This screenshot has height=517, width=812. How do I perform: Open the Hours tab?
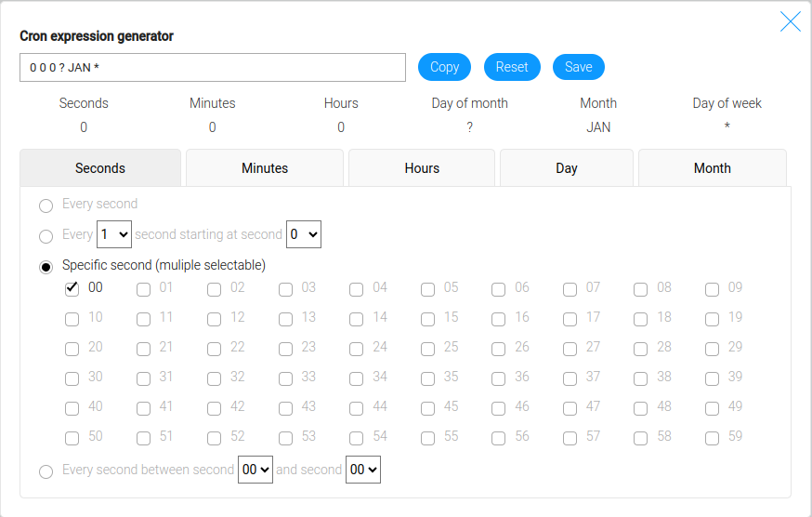pyautogui.click(x=422, y=168)
